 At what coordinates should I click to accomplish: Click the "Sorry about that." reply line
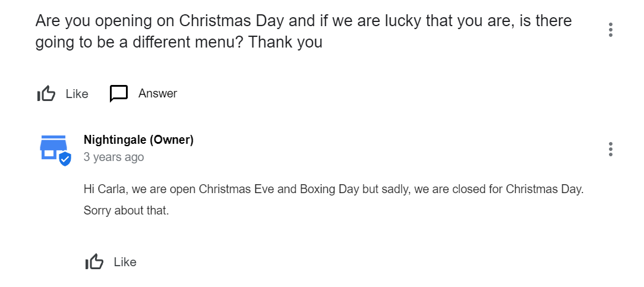(x=126, y=210)
